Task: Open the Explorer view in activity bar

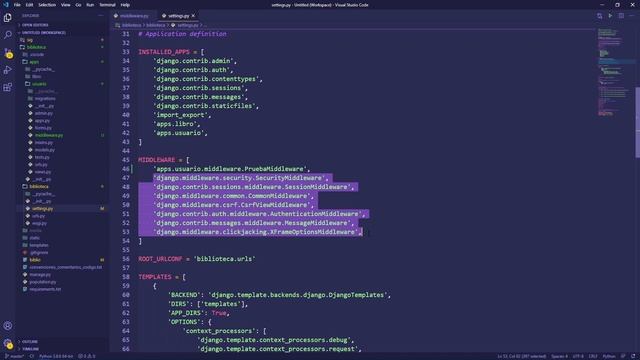Action: [x=8, y=18]
